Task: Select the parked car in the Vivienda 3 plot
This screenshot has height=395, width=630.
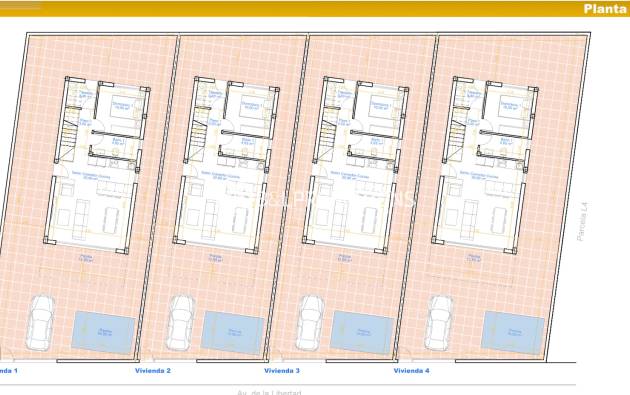Action: click(x=311, y=323)
